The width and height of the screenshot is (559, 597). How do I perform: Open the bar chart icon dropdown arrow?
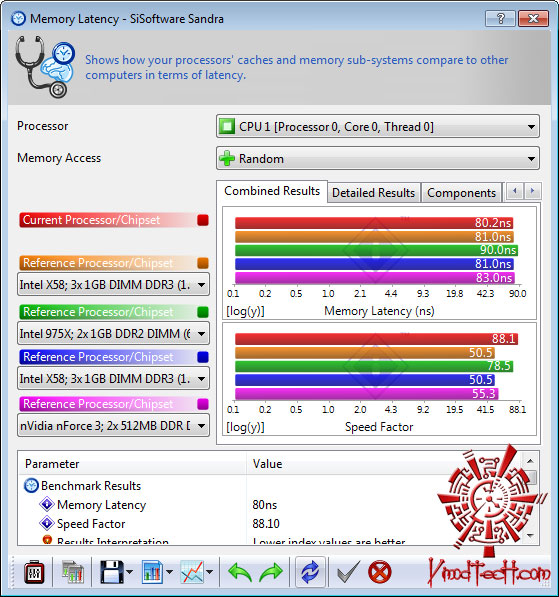[169, 572]
